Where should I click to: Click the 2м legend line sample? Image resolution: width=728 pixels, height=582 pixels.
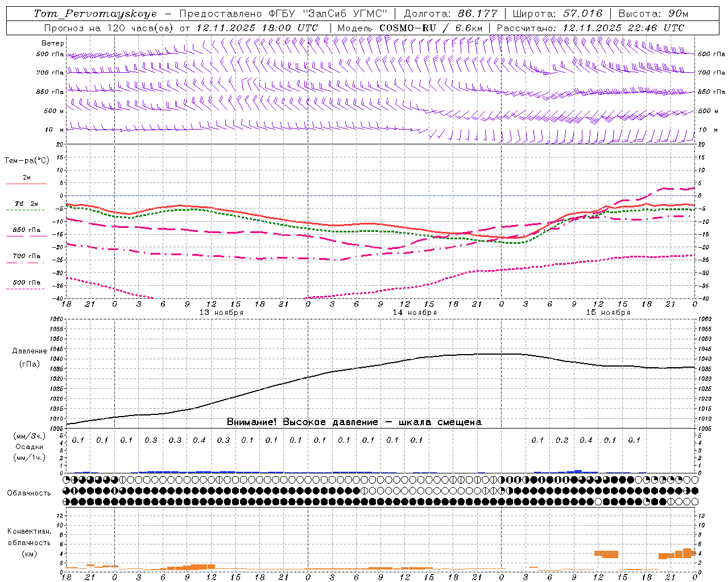pyautogui.click(x=26, y=184)
